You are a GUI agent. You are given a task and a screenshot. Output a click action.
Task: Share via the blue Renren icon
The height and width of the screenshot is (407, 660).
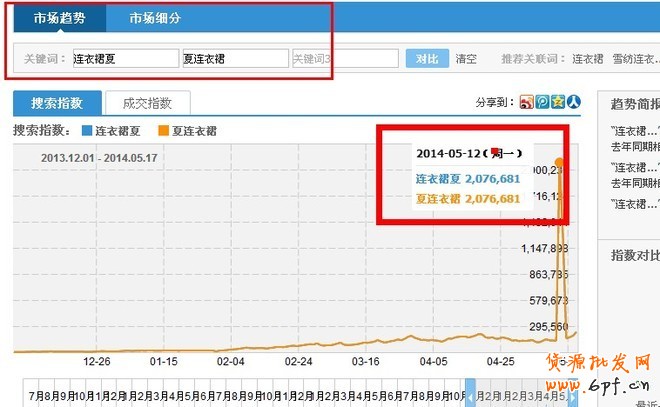pos(574,101)
